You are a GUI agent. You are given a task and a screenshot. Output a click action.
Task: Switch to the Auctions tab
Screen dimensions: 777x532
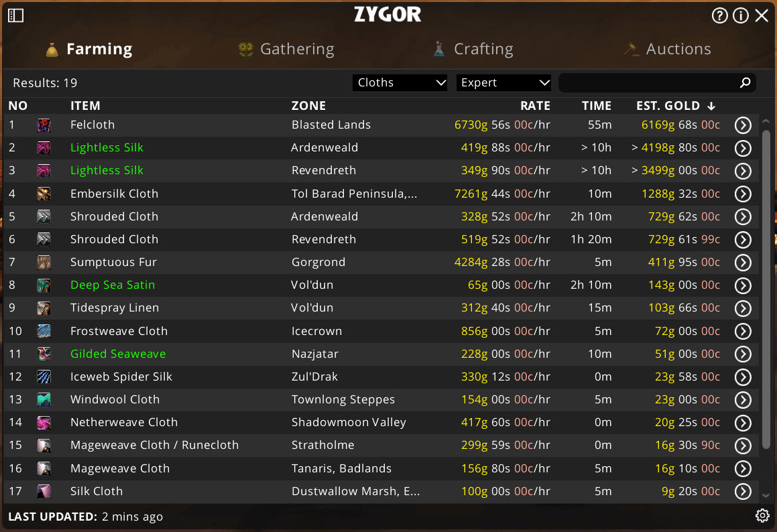point(668,49)
